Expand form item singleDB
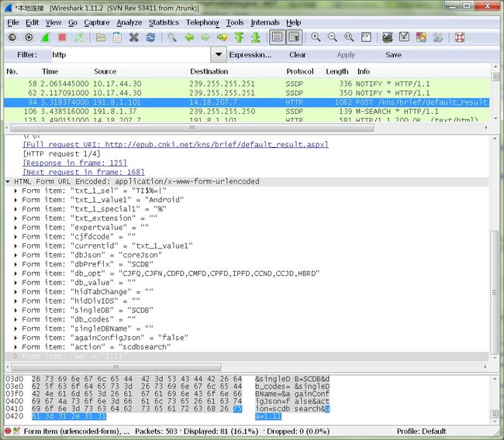 16,311
